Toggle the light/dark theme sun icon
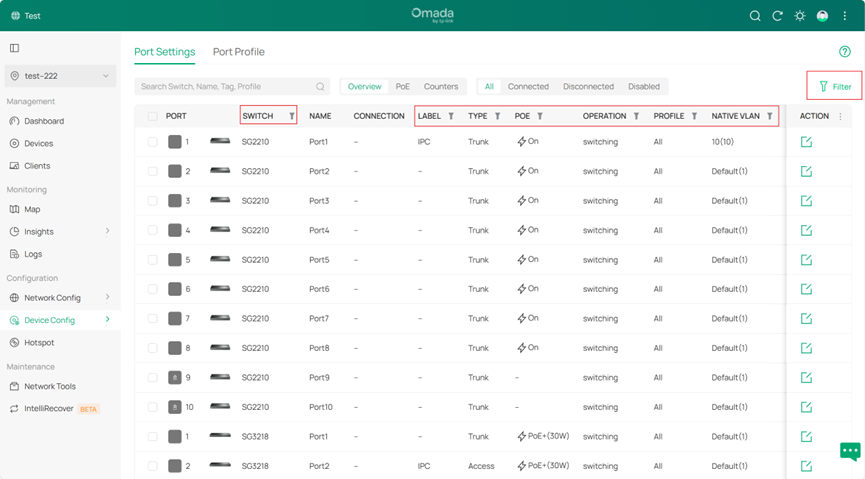 [800, 16]
